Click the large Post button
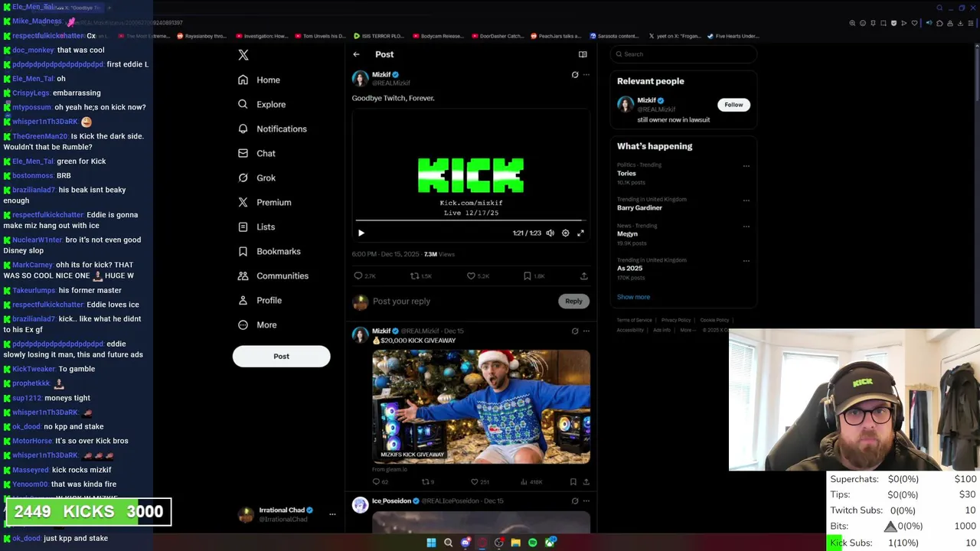The width and height of the screenshot is (980, 551). click(x=281, y=356)
